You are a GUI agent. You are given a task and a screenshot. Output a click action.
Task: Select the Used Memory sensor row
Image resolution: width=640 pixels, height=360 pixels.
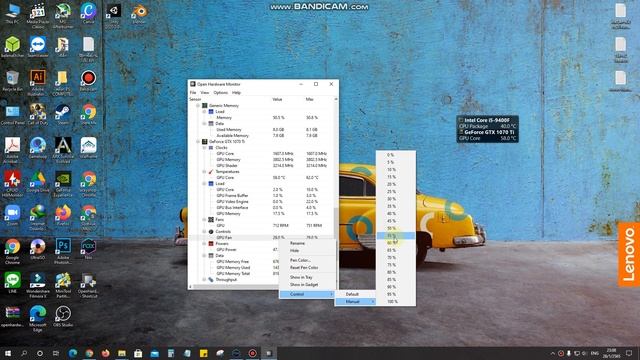(x=261, y=129)
